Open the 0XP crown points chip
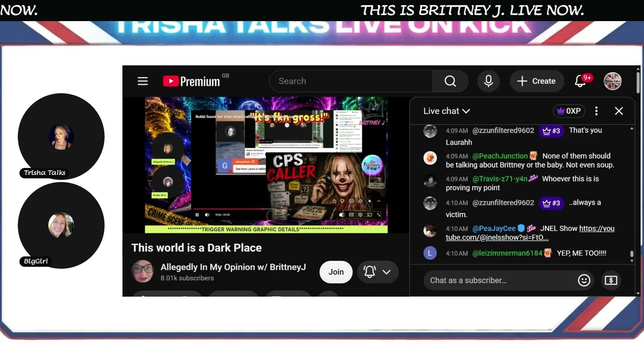The height and width of the screenshot is (362, 644). [x=569, y=111]
